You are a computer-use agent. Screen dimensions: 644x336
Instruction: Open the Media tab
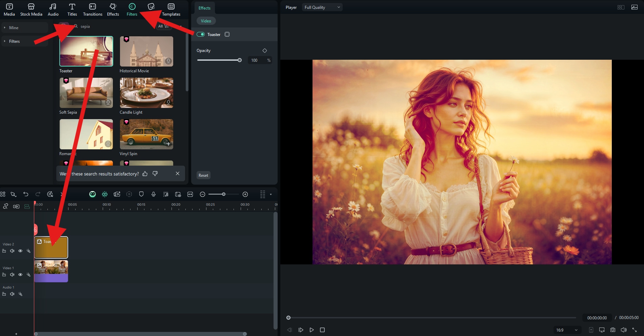click(9, 10)
